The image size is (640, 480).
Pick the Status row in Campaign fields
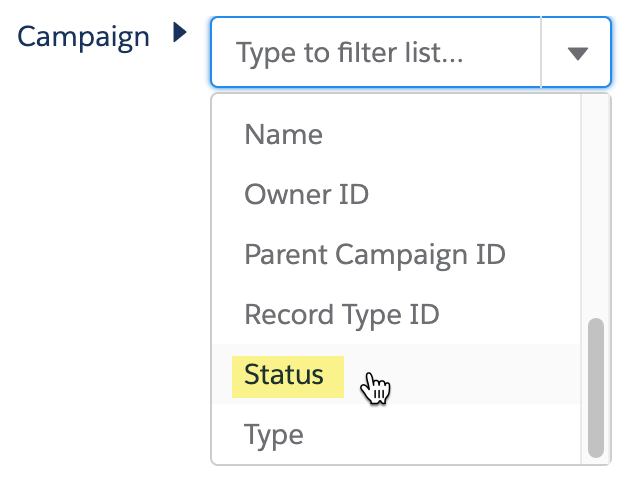[396, 374]
